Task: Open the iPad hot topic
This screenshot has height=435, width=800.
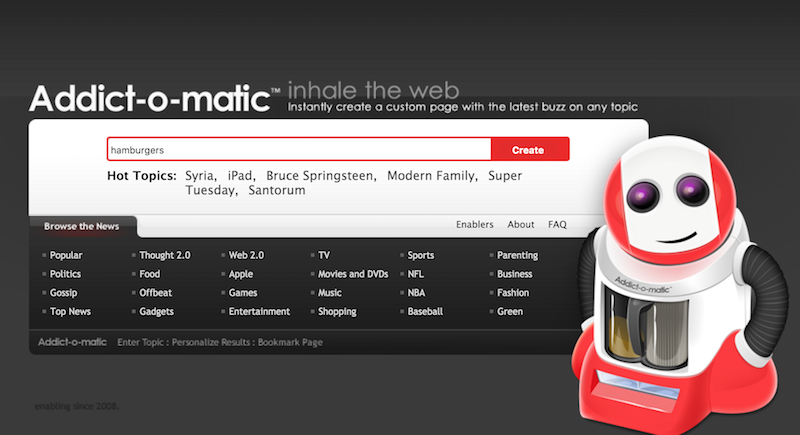Action: 240,176
